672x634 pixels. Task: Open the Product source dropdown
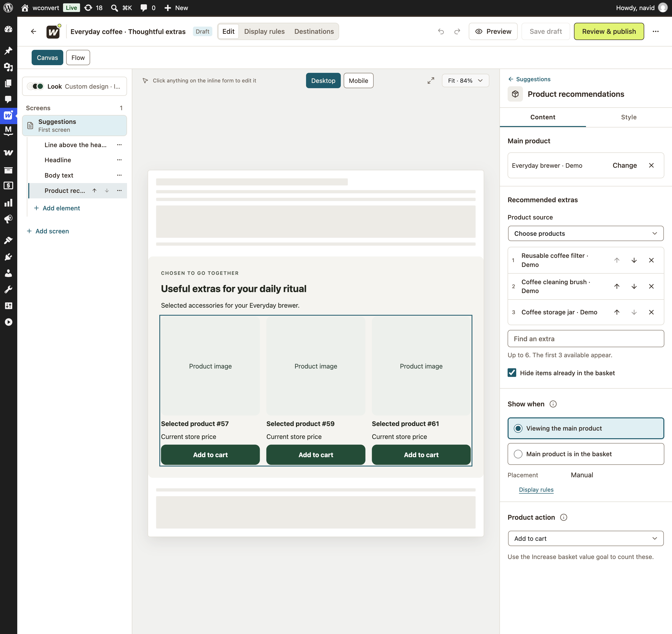pos(585,233)
